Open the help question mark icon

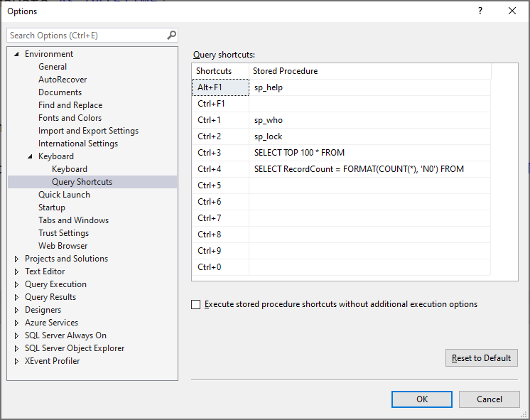pos(480,11)
